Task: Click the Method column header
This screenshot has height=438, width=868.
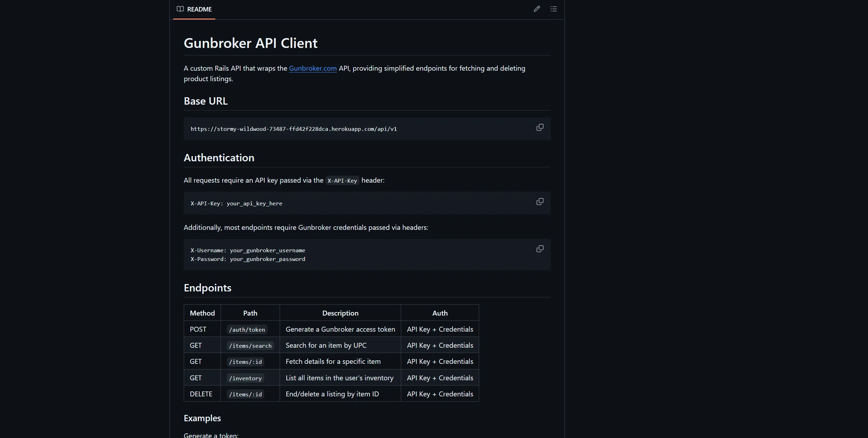Action: (x=202, y=313)
